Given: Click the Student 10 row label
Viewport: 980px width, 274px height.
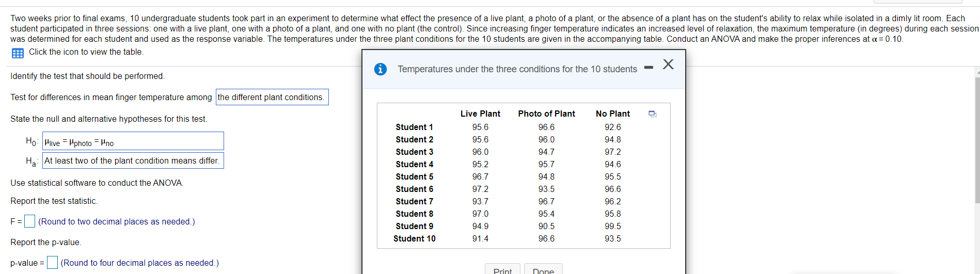Looking at the screenshot, I should pyautogui.click(x=414, y=239).
